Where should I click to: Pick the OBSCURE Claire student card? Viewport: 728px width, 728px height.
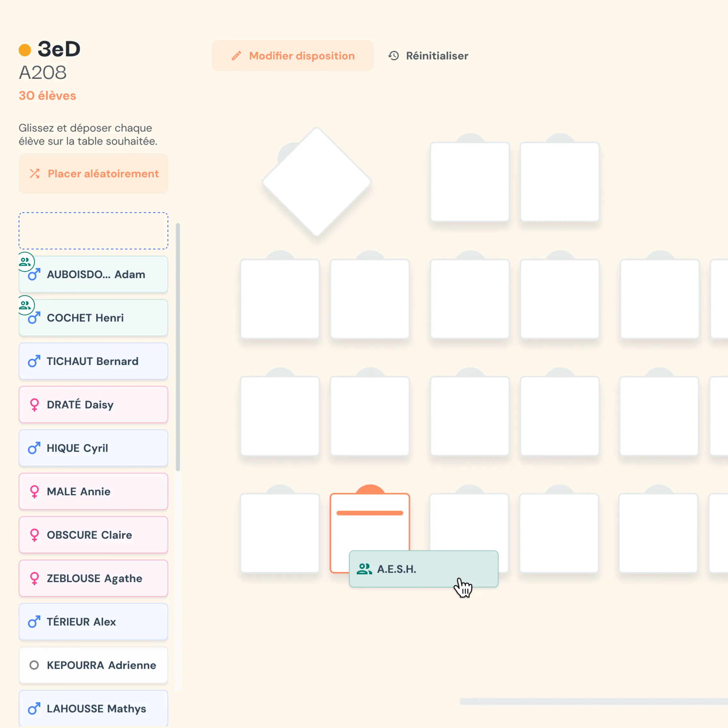pos(94,535)
